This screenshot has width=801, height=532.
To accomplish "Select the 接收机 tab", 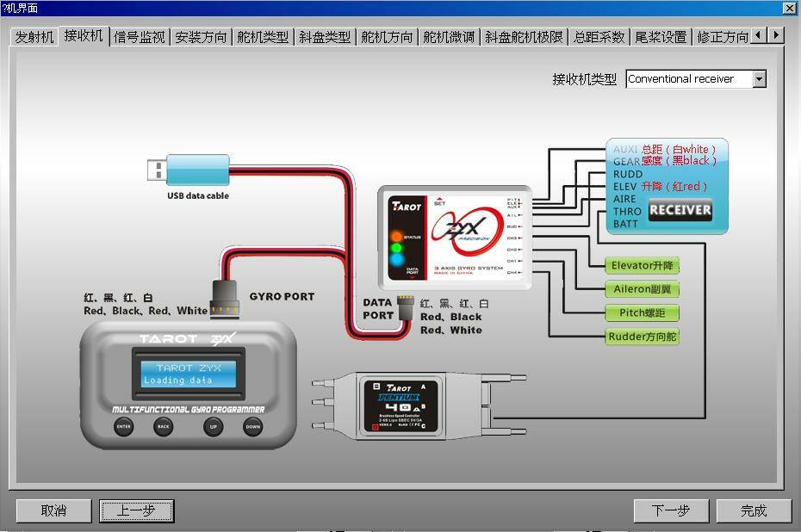I will [84, 35].
